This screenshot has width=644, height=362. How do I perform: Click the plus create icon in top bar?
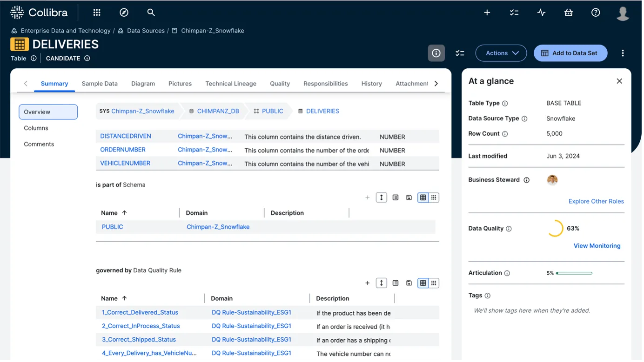click(487, 13)
